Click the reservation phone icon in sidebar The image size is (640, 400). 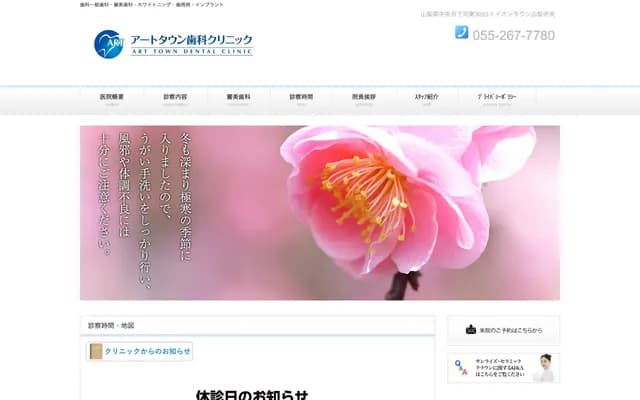coord(470,330)
